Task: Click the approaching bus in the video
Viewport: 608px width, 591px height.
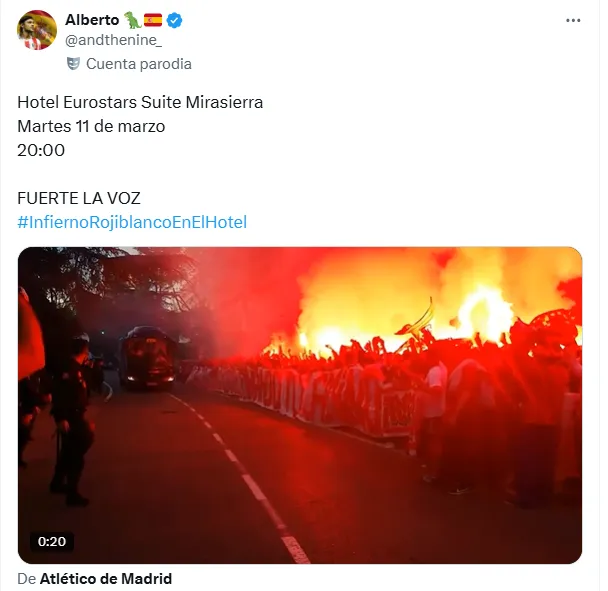Action: (x=146, y=358)
